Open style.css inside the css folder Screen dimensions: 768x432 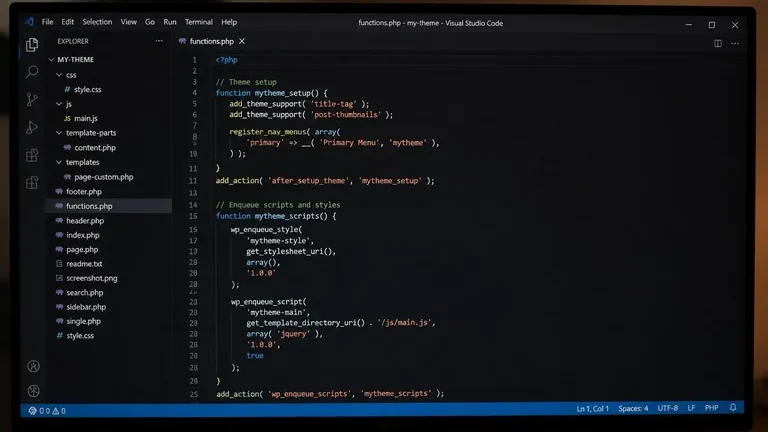click(x=88, y=89)
